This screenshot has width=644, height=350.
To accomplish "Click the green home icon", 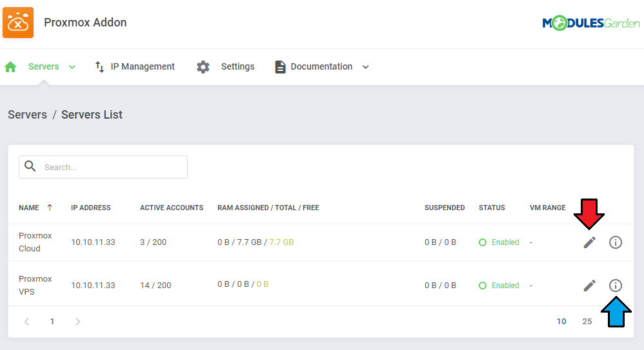I will pyautogui.click(x=11, y=66).
